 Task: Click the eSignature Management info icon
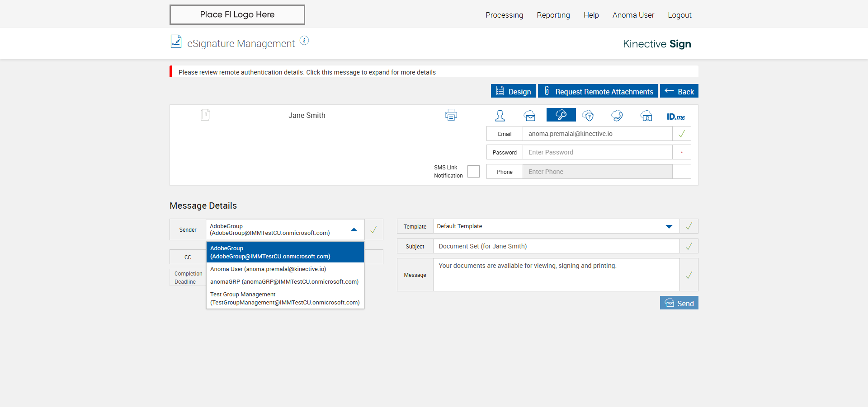click(x=304, y=41)
